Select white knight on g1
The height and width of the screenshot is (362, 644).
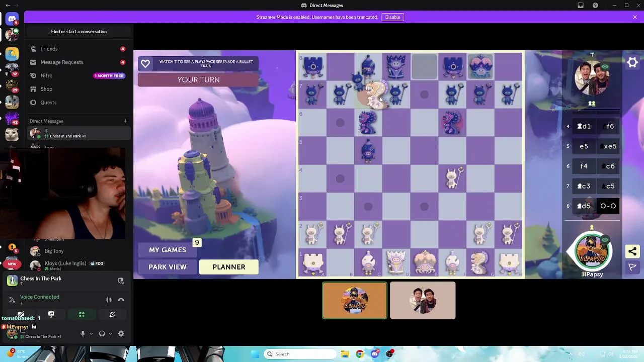[480, 261]
